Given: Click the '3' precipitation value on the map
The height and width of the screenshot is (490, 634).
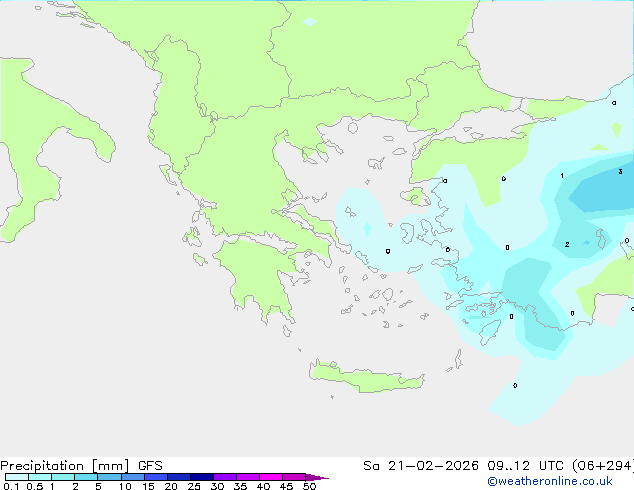Looking at the screenshot, I should point(620,171).
